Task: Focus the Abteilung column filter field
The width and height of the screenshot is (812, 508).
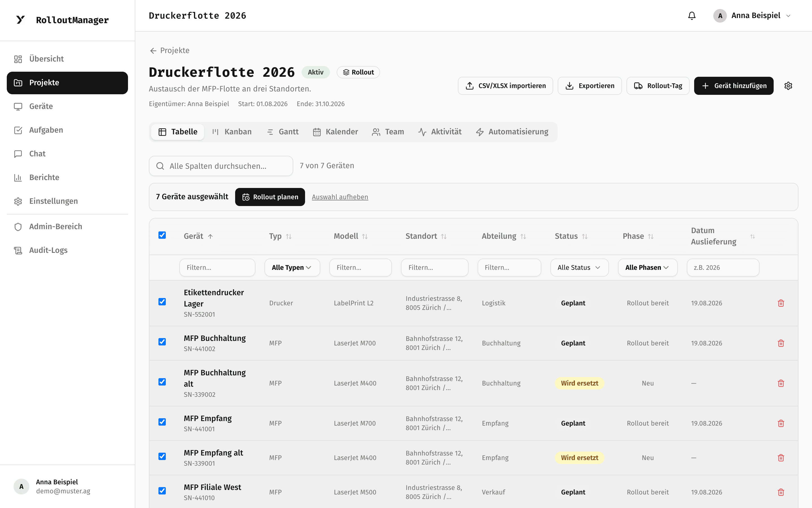Action: coord(509,268)
